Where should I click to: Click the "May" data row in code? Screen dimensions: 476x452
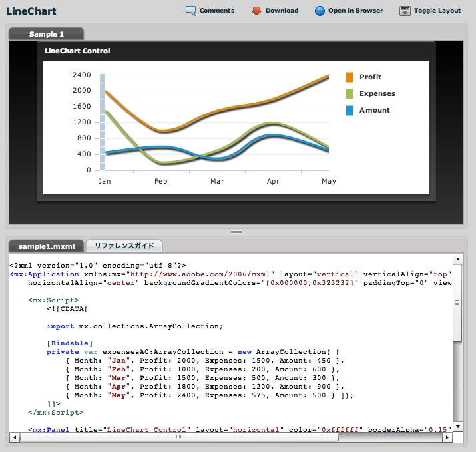pos(210,395)
